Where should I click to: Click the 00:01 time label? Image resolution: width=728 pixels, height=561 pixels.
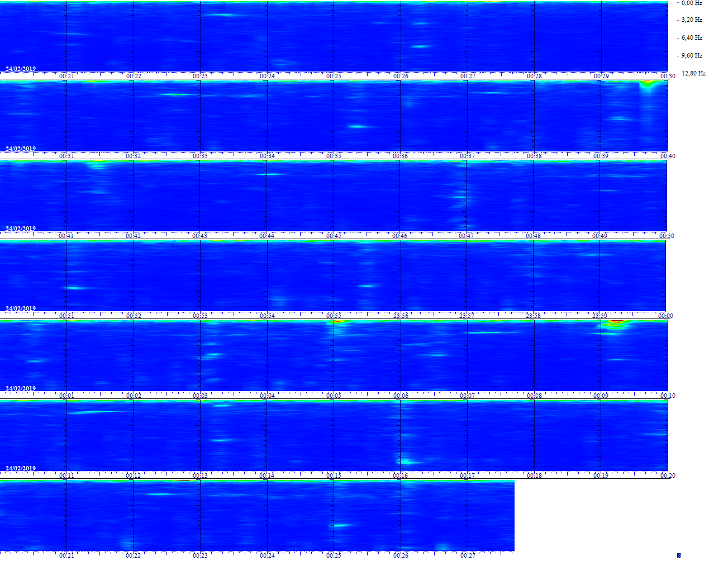coord(66,396)
